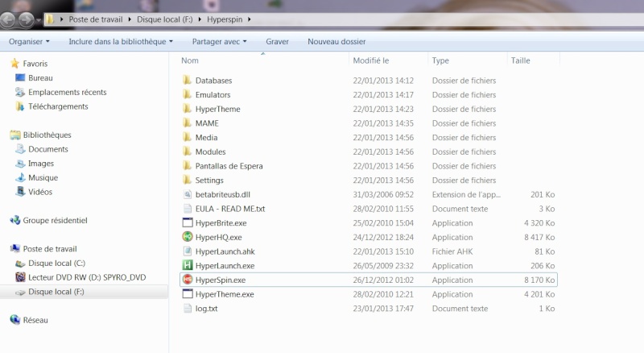Click the Favoris label in sidebar
The width and height of the screenshot is (644, 353).
(x=35, y=64)
